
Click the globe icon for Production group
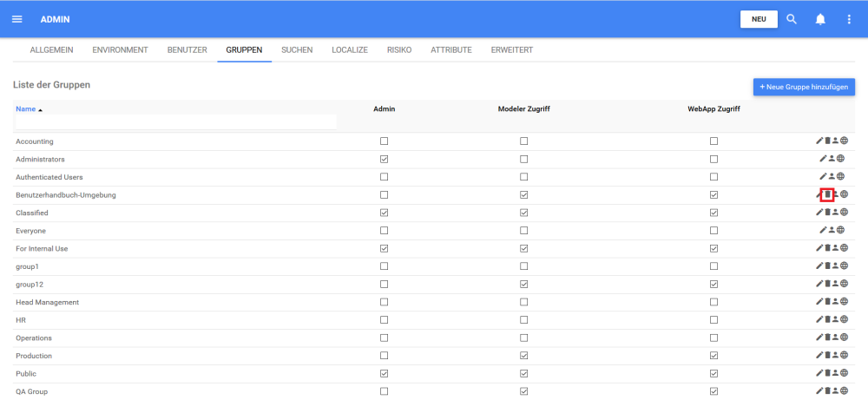[x=843, y=356]
